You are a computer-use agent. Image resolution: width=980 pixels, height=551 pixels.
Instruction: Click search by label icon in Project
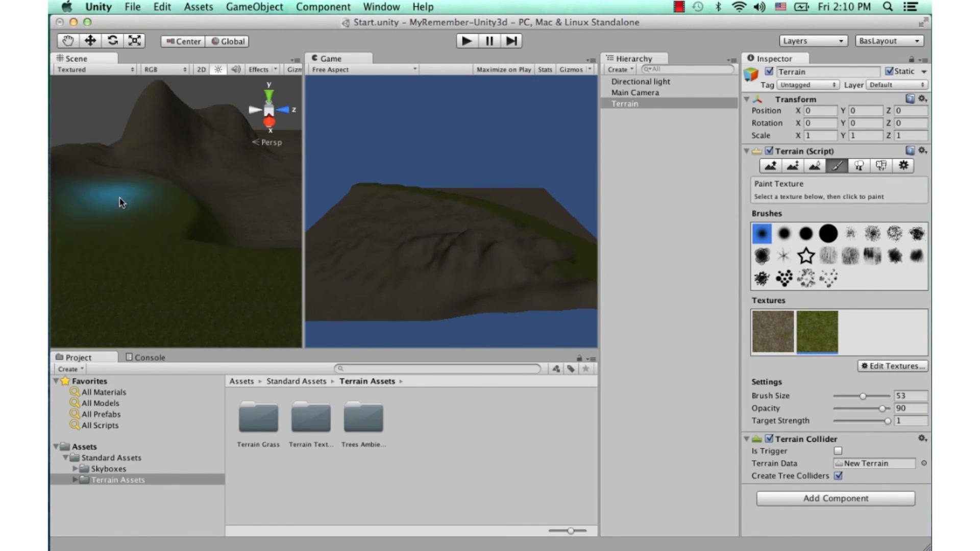point(571,369)
